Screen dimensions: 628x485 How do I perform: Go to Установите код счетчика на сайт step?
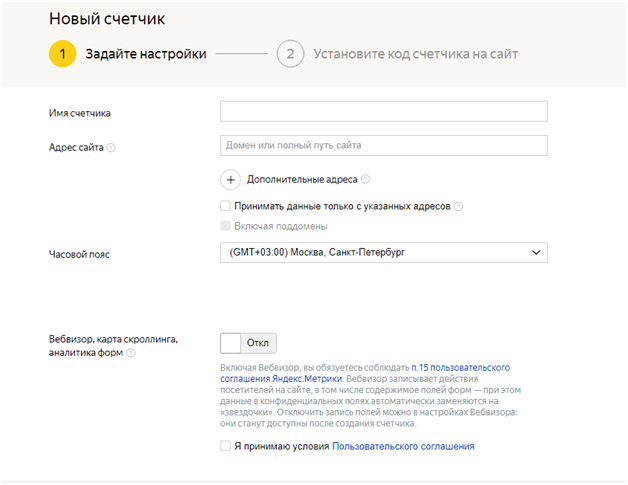[415, 54]
